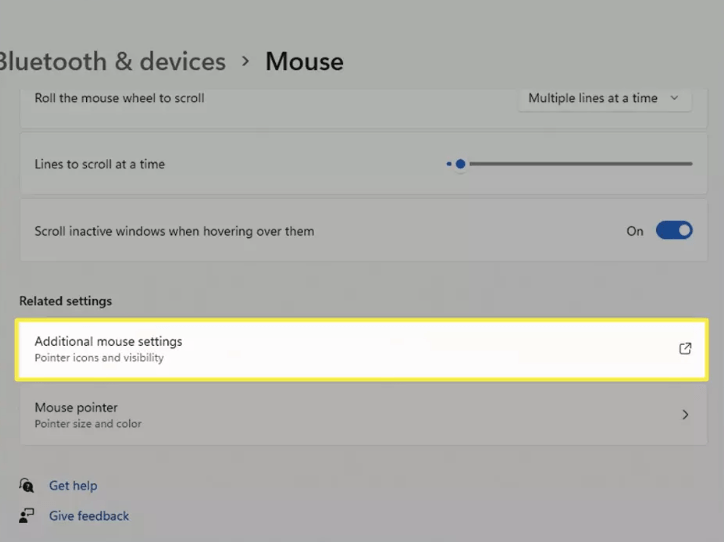This screenshot has width=724, height=542.
Task: Click the 'On' toggle status text
Action: click(x=635, y=231)
